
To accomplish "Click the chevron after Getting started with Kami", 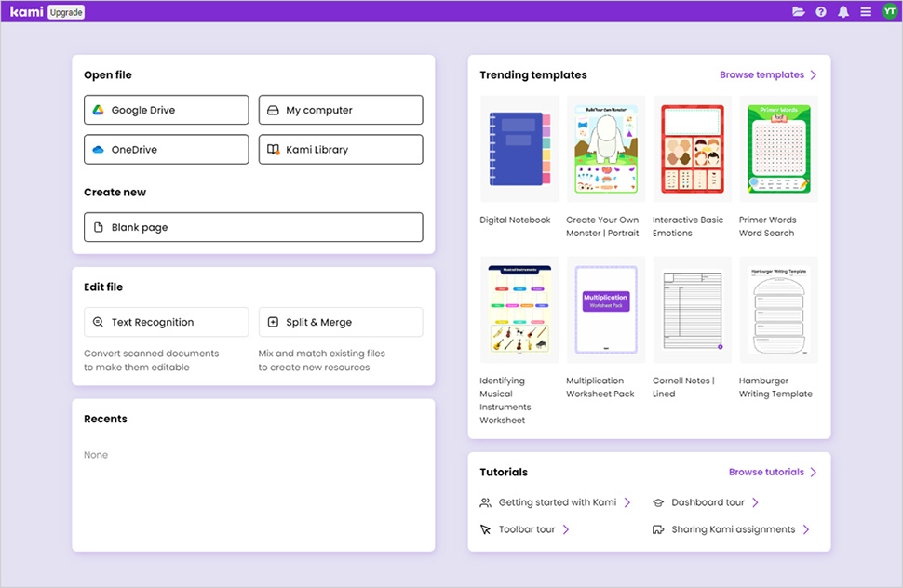I will [627, 502].
